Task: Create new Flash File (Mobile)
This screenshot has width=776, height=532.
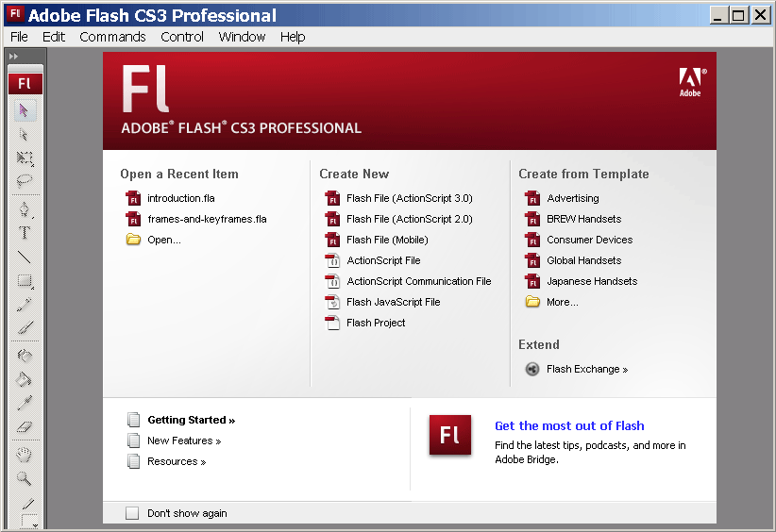Action: (x=387, y=240)
